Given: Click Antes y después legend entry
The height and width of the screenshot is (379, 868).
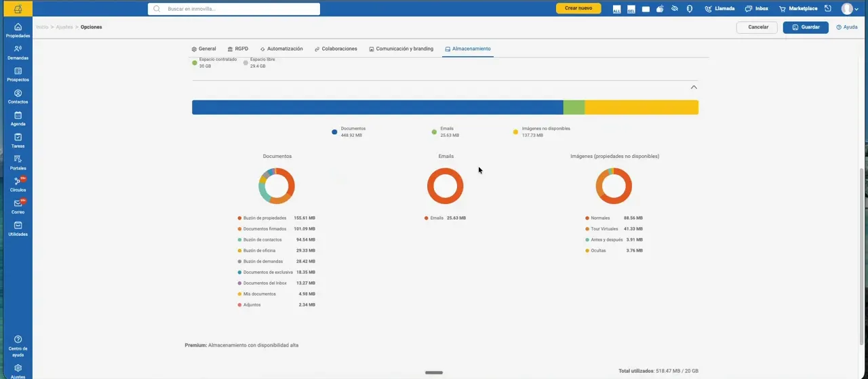Looking at the screenshot, I should [614, 240].
